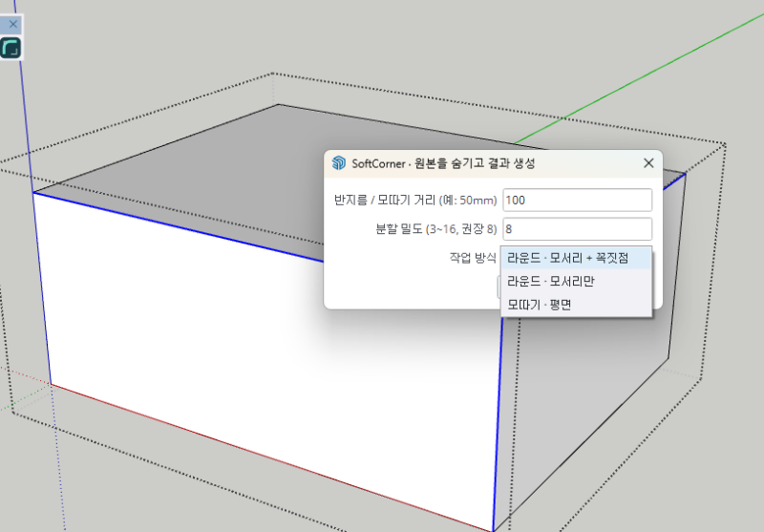Click the '분할 밀도 (3~16, 권장 8)' label
The height and width of the screenshot is (532, 764).
436,229
